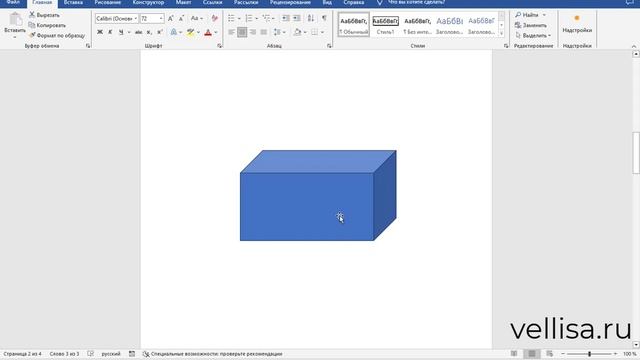Open spelling check icon in the status bar
Screen dimensions: 640x360
tap(90, 354)
